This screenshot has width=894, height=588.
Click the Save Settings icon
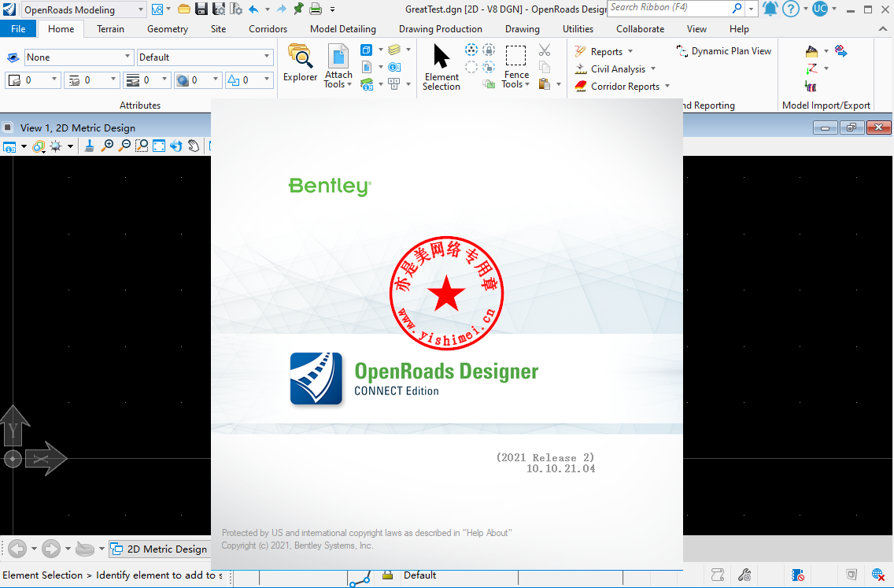click(x=218, y=9)
